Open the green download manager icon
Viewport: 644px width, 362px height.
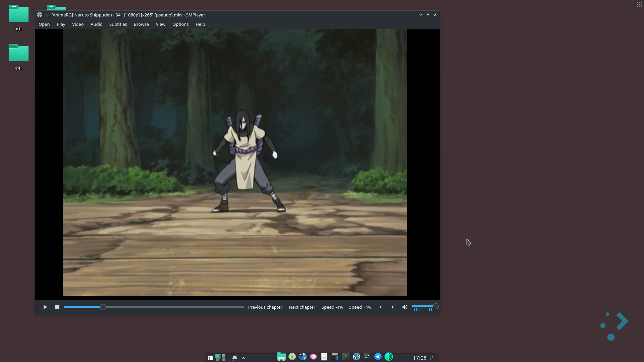292,357
